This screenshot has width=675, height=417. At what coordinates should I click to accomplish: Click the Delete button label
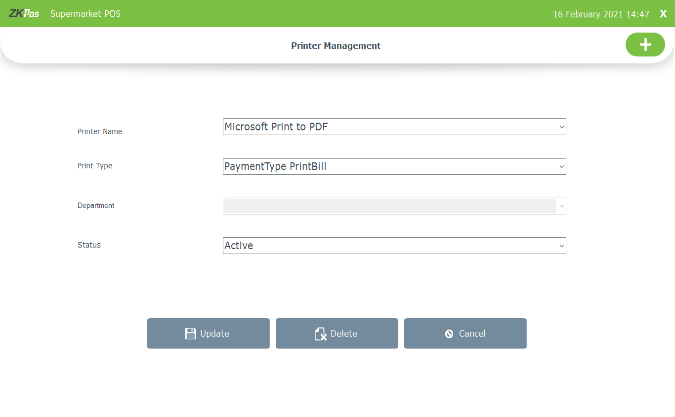[x=344, y=334]
